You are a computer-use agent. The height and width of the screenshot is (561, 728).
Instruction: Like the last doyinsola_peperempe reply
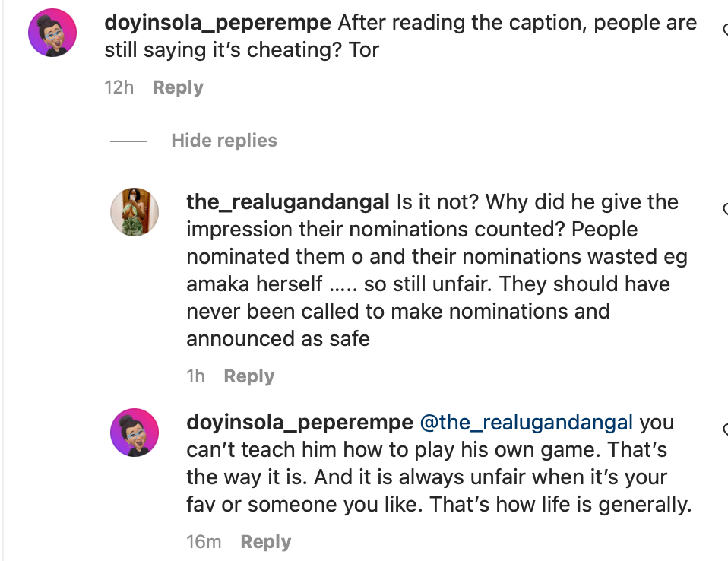(724, 429)
